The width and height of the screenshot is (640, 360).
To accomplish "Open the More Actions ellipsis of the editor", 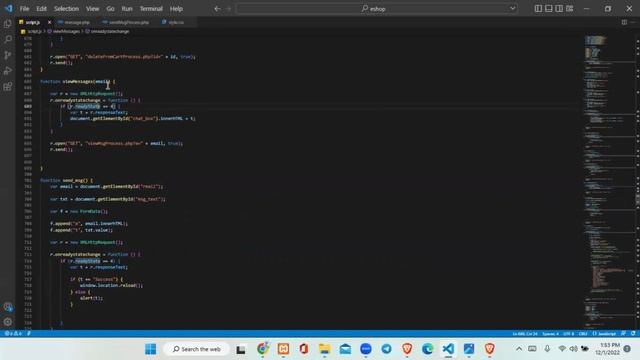I will pyautogui.click(x=633, y=22).
